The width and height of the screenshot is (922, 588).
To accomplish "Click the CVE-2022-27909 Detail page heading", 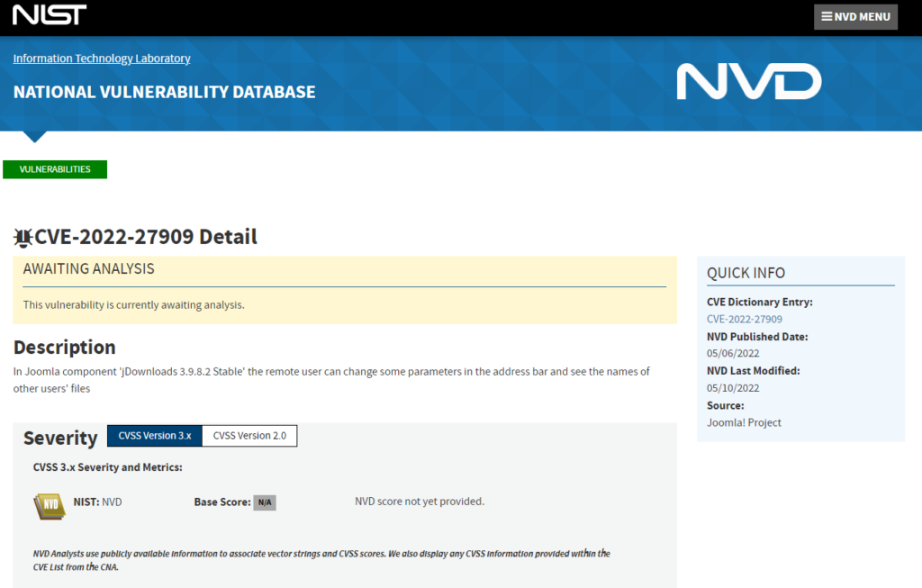I will (x=145, y=237).
